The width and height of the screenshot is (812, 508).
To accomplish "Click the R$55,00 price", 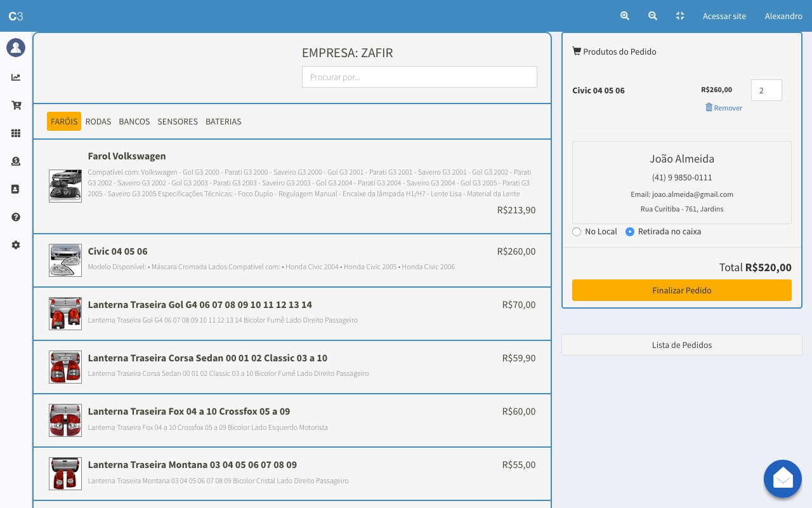I will pyautogui.click(x=519, y=465).
